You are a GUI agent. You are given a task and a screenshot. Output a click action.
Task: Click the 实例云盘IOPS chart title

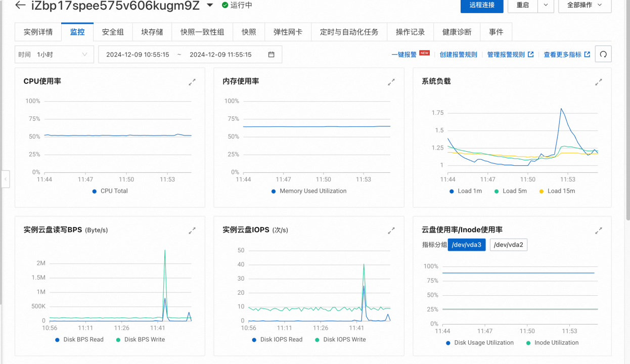(x=246, y=230)
